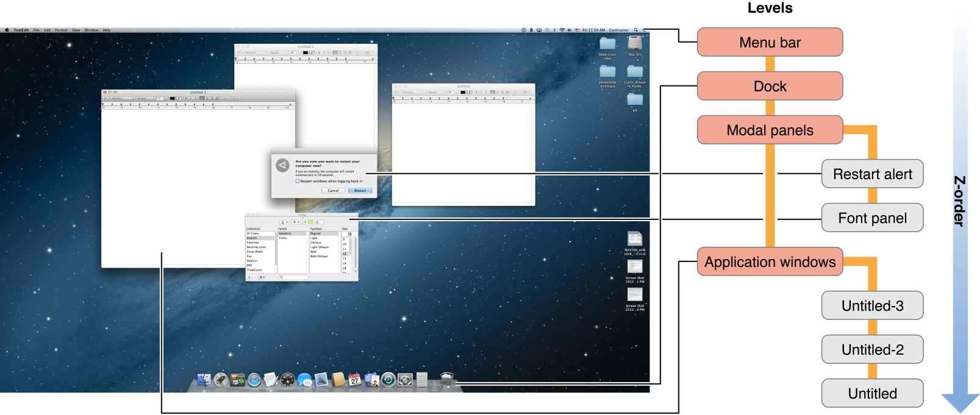
Task: Open Launchpad rocket icon in Dock
Action: pos(221,380)
